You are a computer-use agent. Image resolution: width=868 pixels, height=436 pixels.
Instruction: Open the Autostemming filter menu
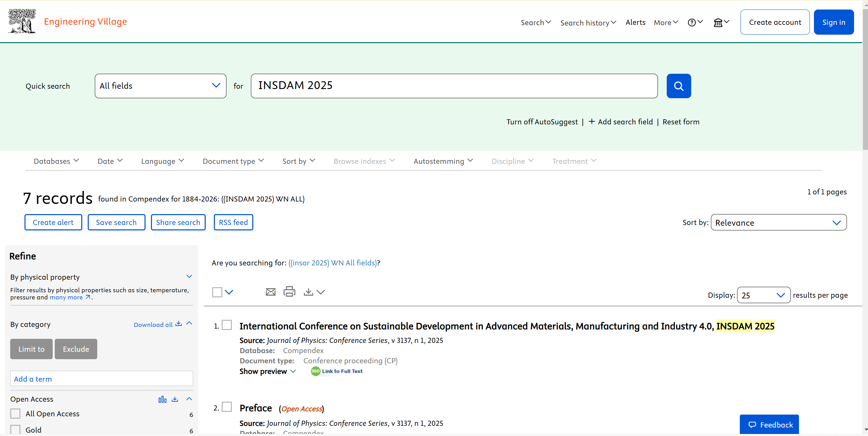pos(443,161)
